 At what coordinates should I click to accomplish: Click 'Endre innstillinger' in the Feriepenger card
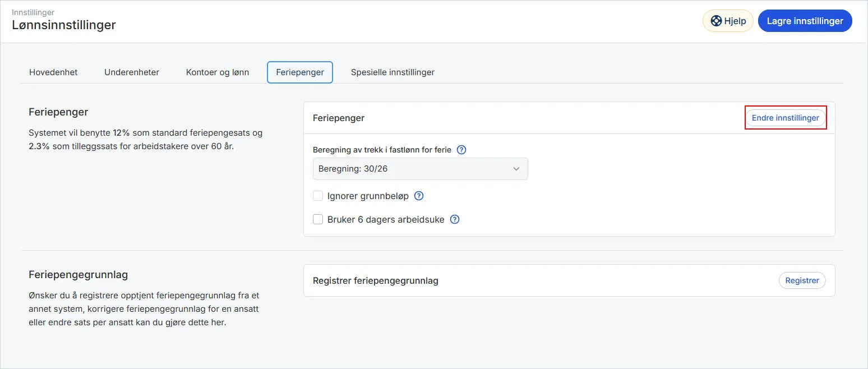pyautogui.click(x=785, y=118)
